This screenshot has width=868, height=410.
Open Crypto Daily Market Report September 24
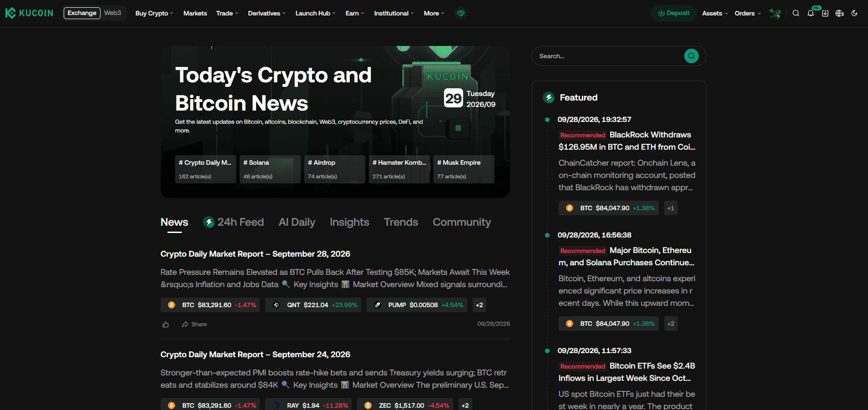coord(255,354)
